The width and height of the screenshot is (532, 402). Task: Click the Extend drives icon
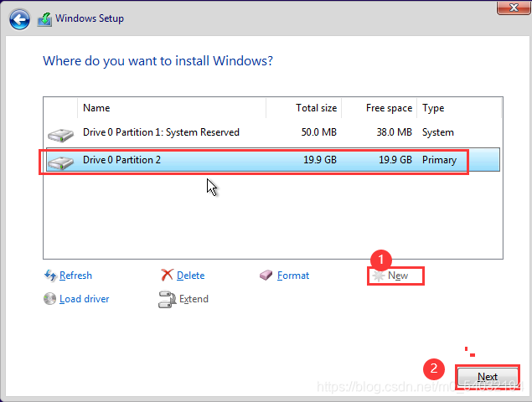167,299
